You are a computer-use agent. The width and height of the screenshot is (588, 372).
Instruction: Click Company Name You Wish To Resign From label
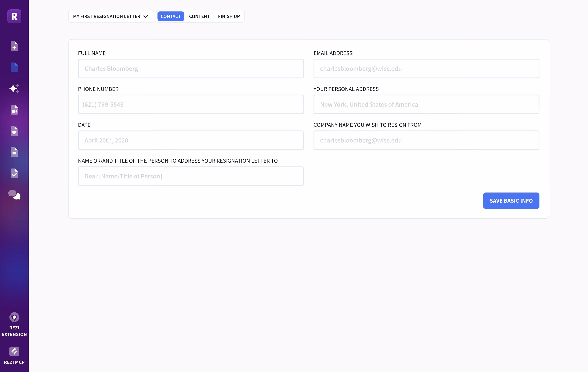tap(367, 125)
